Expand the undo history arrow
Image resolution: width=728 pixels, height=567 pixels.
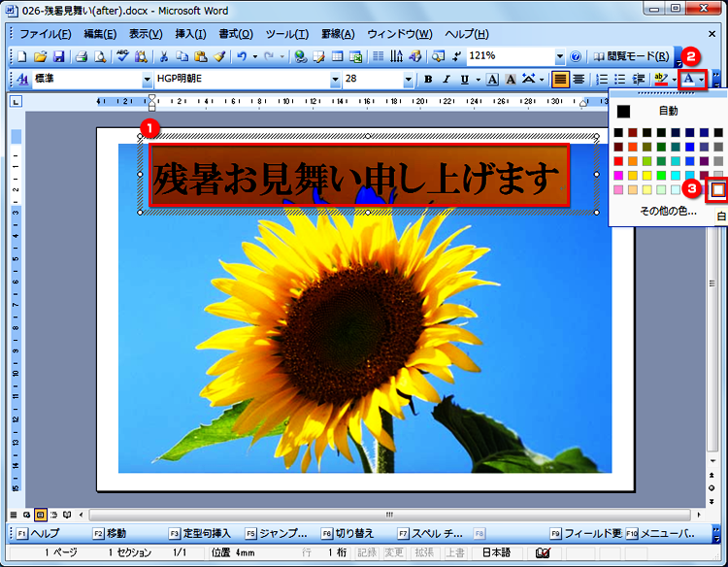pos(255,56)
